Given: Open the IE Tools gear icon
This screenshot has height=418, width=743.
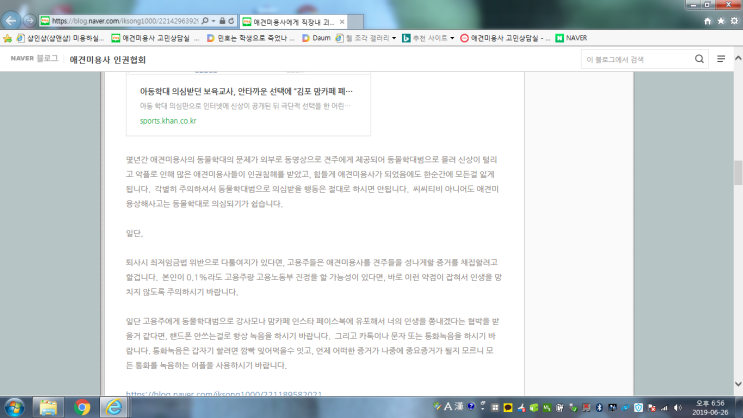Looking at the screenshot, I should tap(734, 21).
